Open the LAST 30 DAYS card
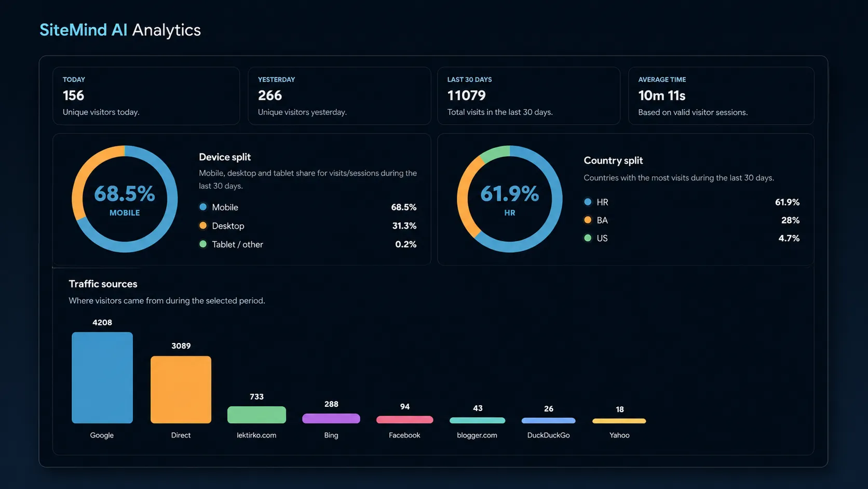 [x=528, y=96]
